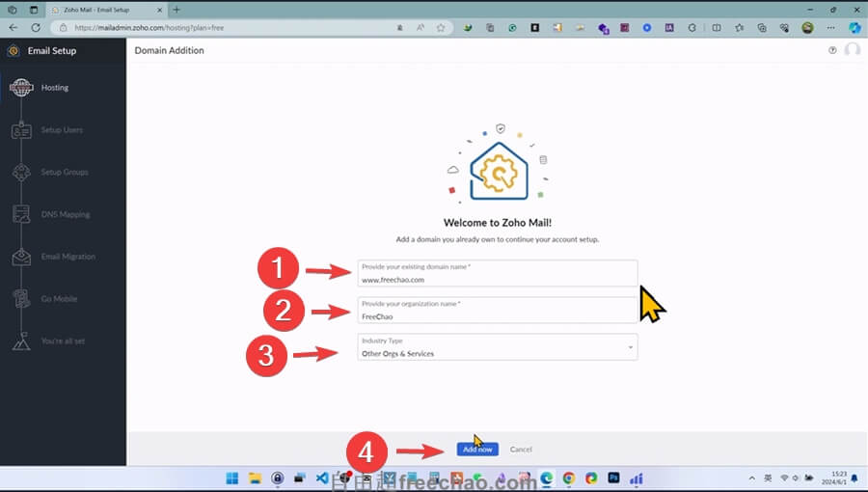Click the Cancel link
This screenshot has width=868, height=492.
(x=521, y=450)
